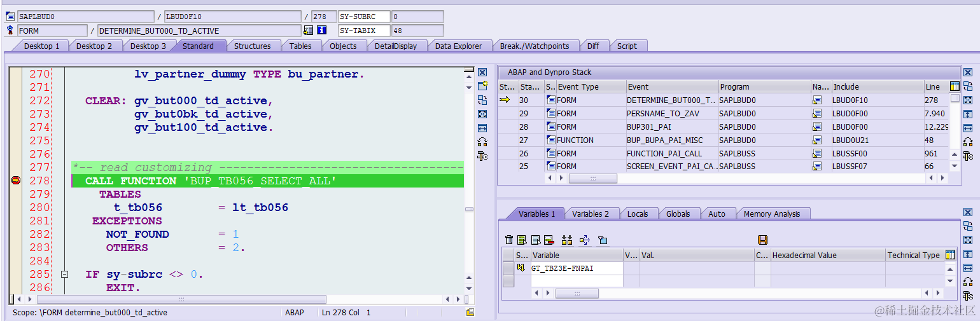Image resolution: width=980 pixels, height=321 pixels.
Task: Click the horizontal maximize icon beside source code
Action: (482, 128)
